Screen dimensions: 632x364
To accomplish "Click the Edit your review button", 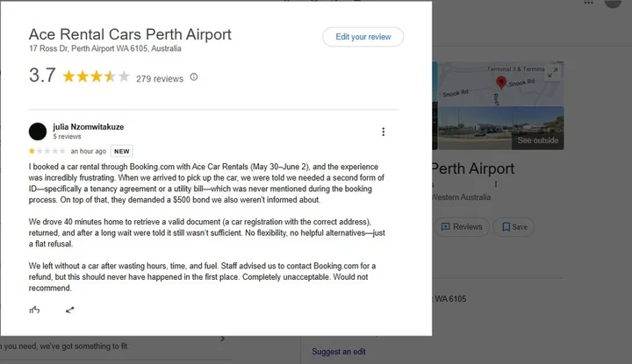I will click(363, 36).
